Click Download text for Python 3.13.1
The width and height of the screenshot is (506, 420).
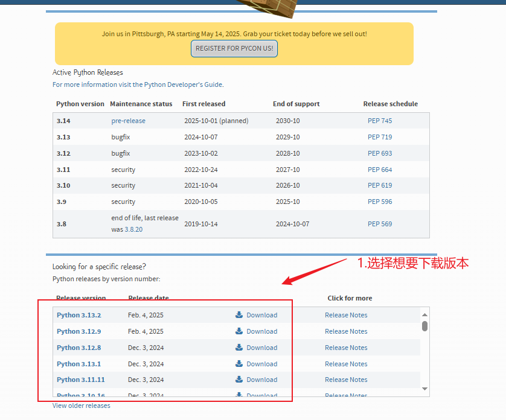(262, 364)
